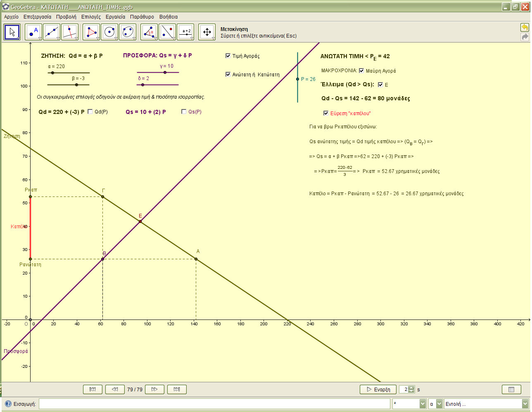
Task: Open the Greek letter α dropdown
Action: point(439,404)
